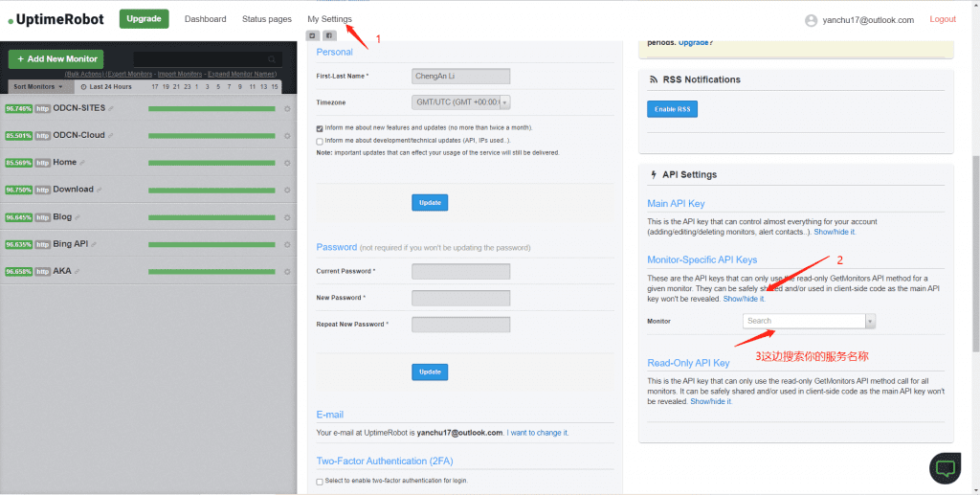This screenshot has width=980, height=495.
Task: Focus the monitor list search box
Action: (208, 59)
